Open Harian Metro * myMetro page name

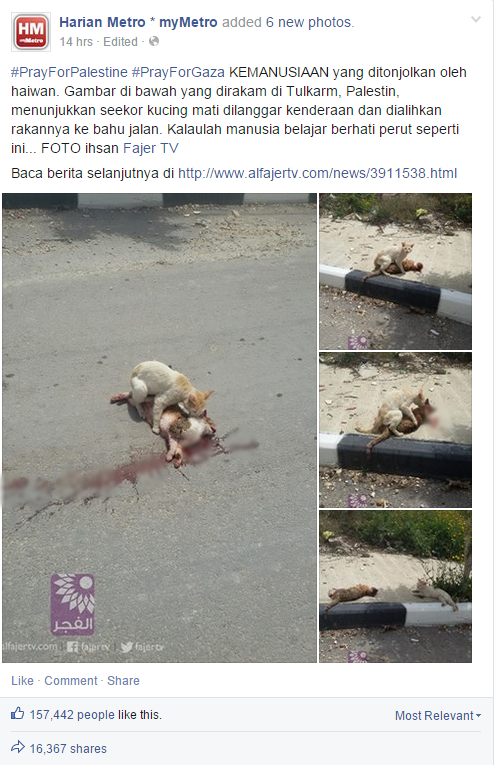pyautogui.click(x=138, y=22)
